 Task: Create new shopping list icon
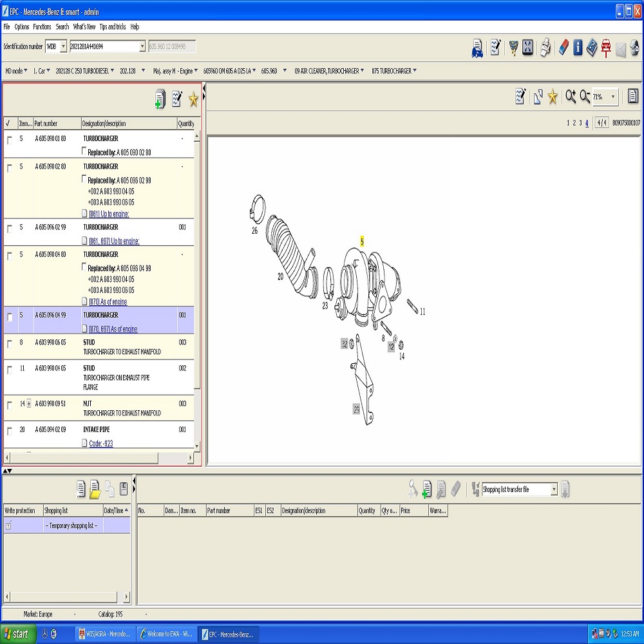[x=81, y=489]
